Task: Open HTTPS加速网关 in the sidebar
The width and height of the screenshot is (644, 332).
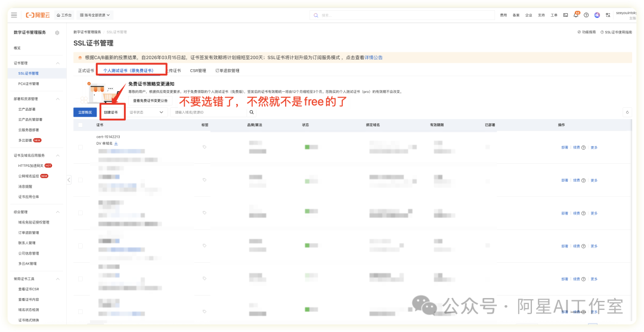Action: point(31,166)
